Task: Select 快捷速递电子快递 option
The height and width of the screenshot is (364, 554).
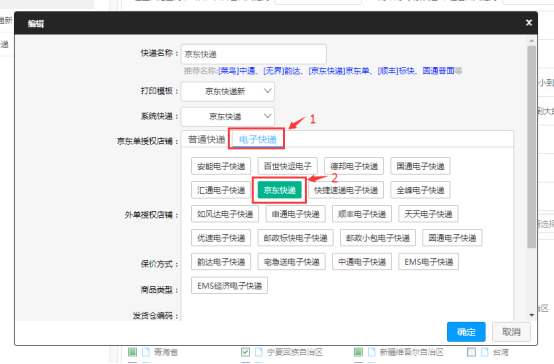Action: [346, 190]
